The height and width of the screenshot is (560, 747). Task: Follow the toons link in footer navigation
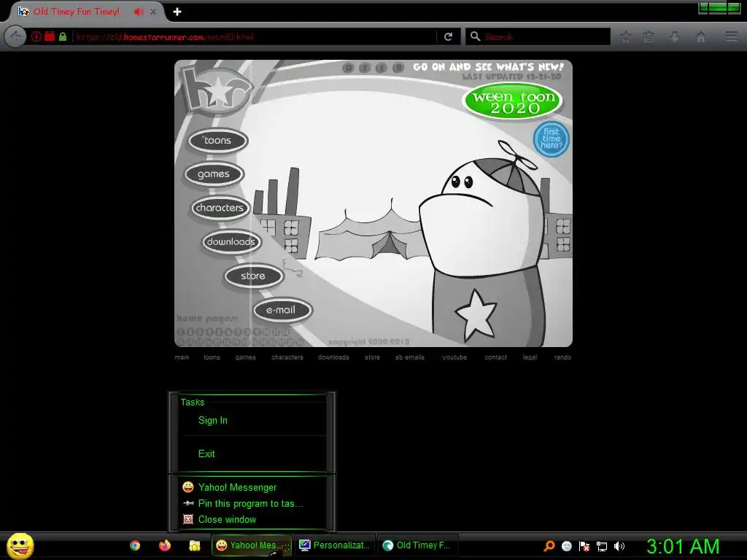212,357
